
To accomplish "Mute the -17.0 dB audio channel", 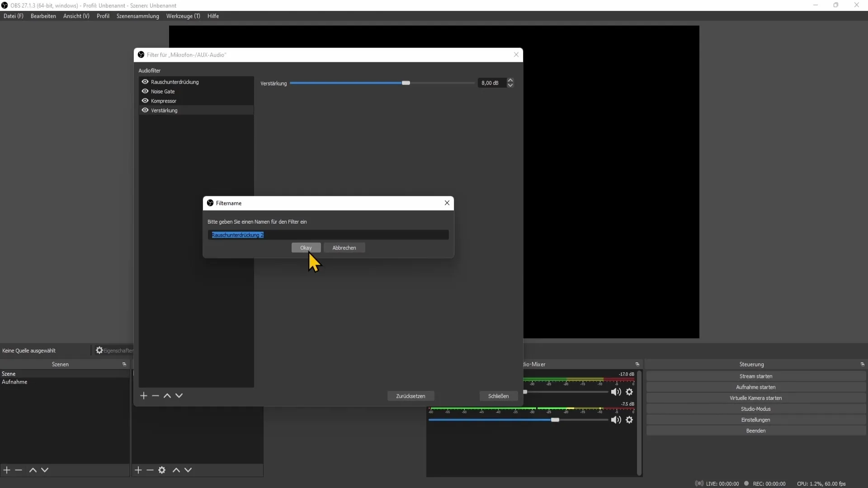I will (616, 392).
